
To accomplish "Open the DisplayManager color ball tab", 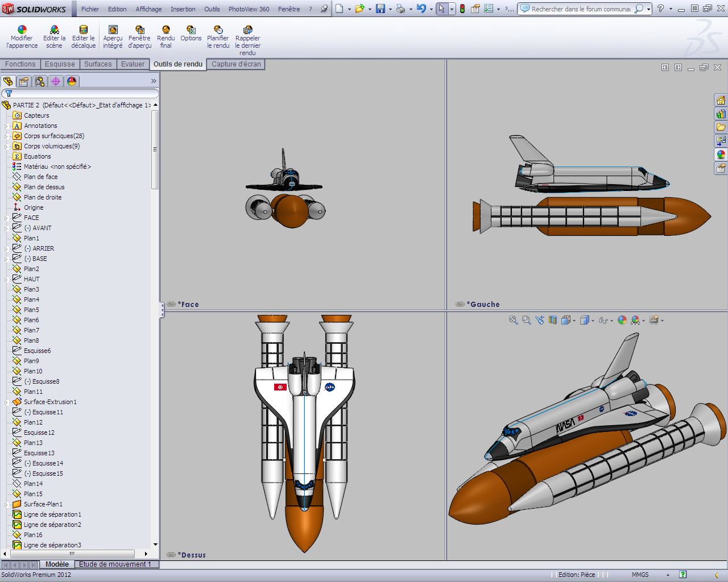I will click(x=72, y=81).
